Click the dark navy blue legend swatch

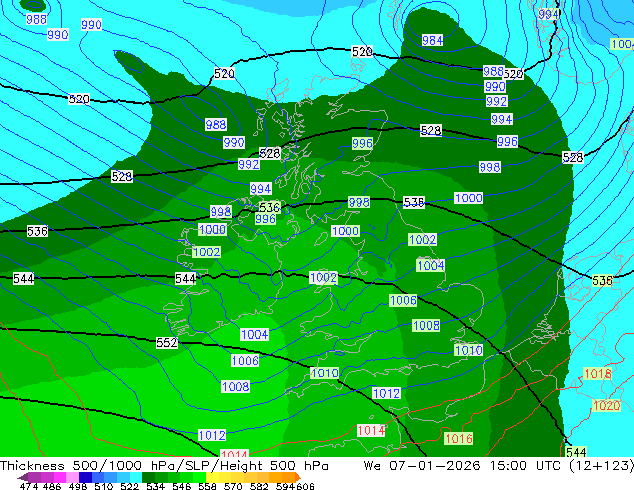[85, 477]
